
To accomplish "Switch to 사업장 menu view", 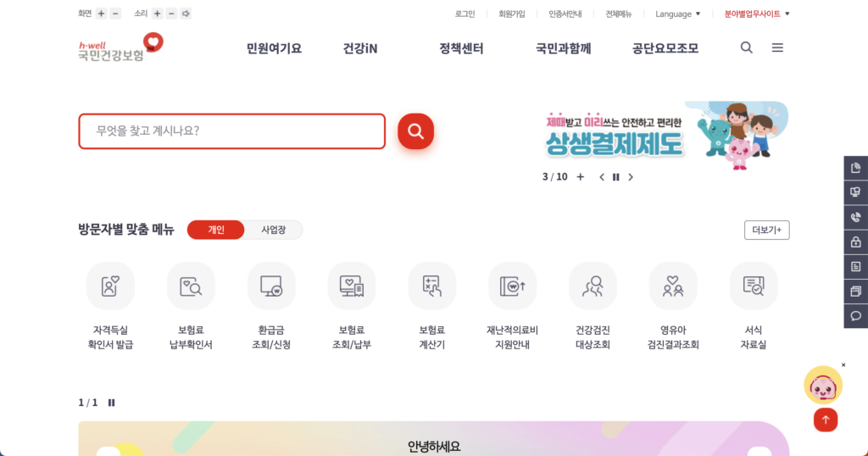I will click(273, 230).
